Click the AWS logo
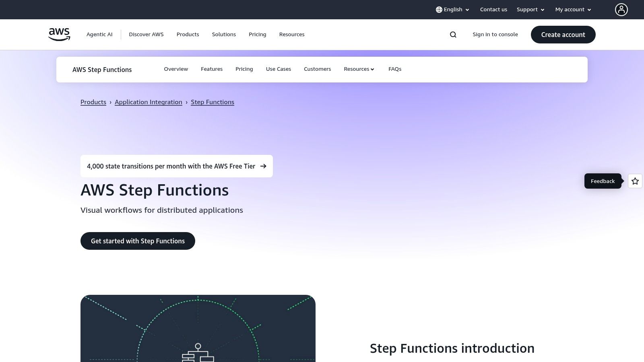Image resolution: width=644 pixels, height=362 pixels. click(x=59, y=34)
